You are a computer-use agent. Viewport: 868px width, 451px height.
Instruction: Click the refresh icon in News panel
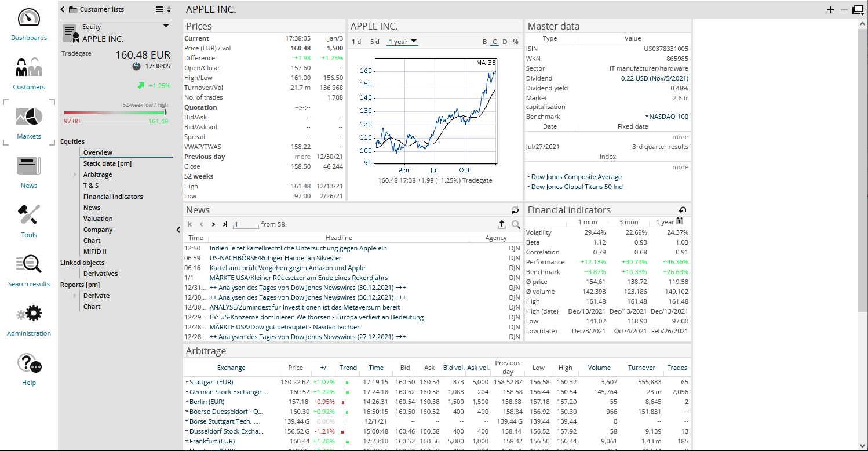pyautogui.click(x=515, y=210)
